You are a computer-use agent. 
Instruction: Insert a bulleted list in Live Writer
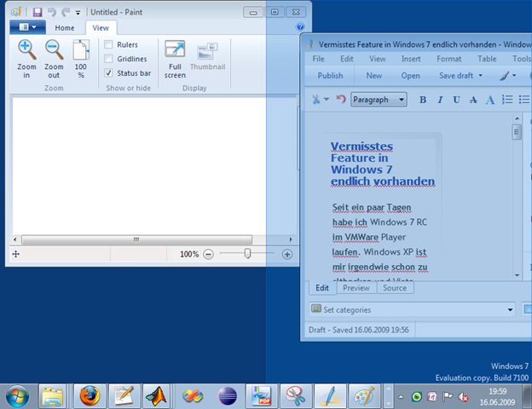[x=524, y=100]
